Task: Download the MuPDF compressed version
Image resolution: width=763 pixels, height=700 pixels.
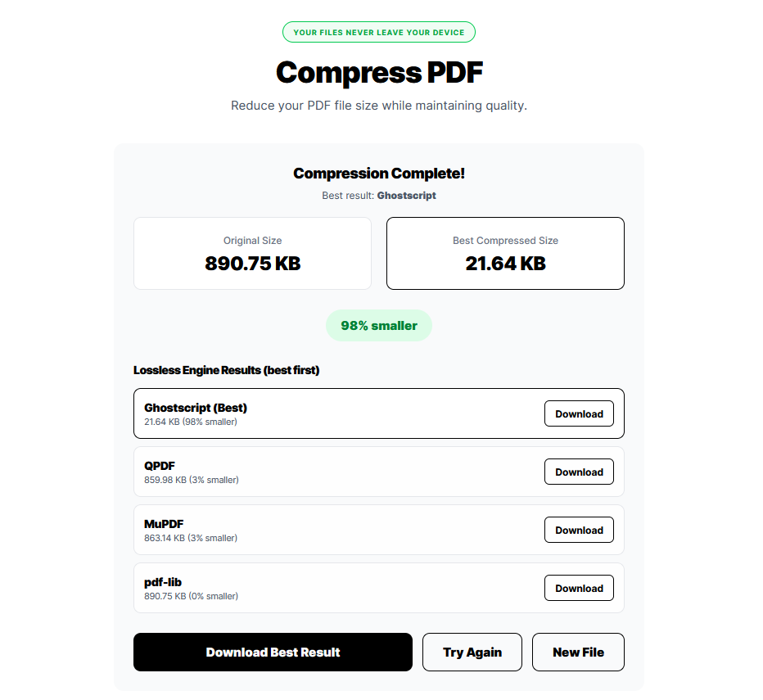Action: tap(579, 530)
